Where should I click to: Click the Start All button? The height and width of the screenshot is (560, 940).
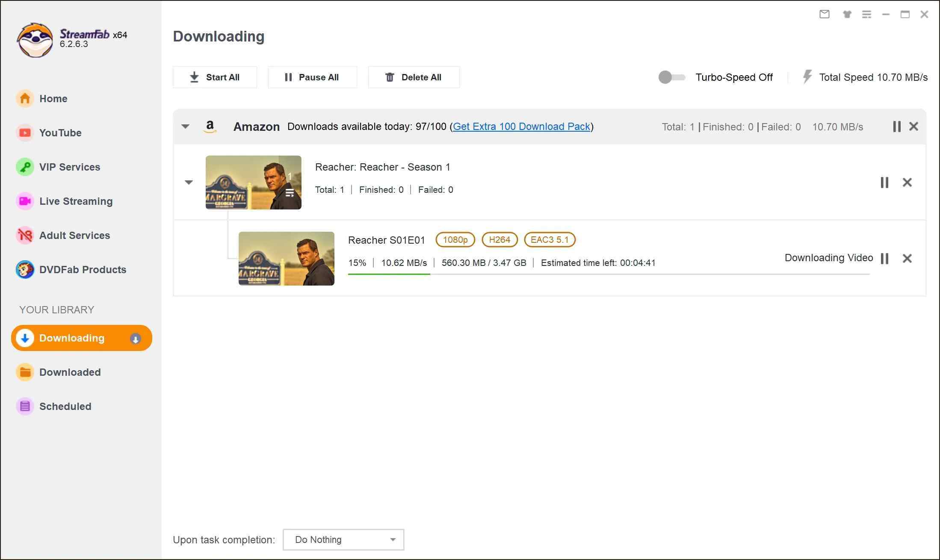point(215,77)
